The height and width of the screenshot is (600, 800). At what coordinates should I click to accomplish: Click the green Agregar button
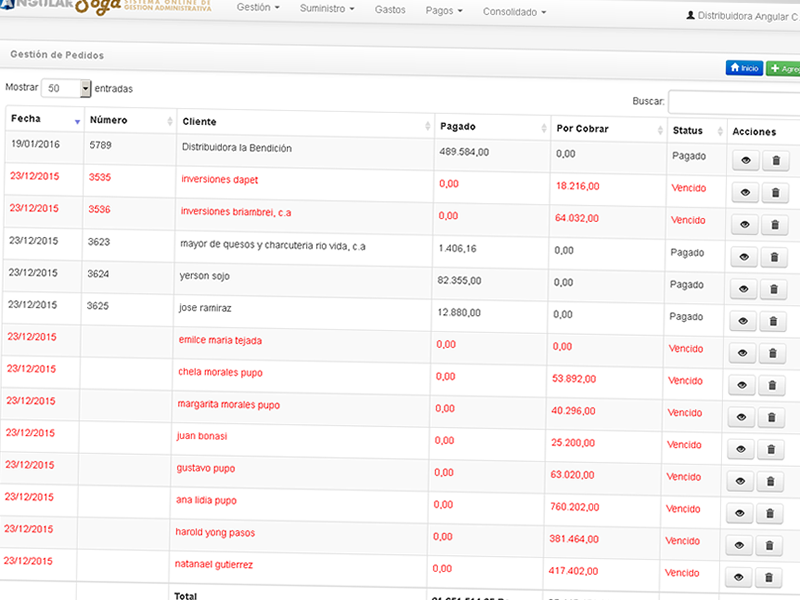coord(783,69)
